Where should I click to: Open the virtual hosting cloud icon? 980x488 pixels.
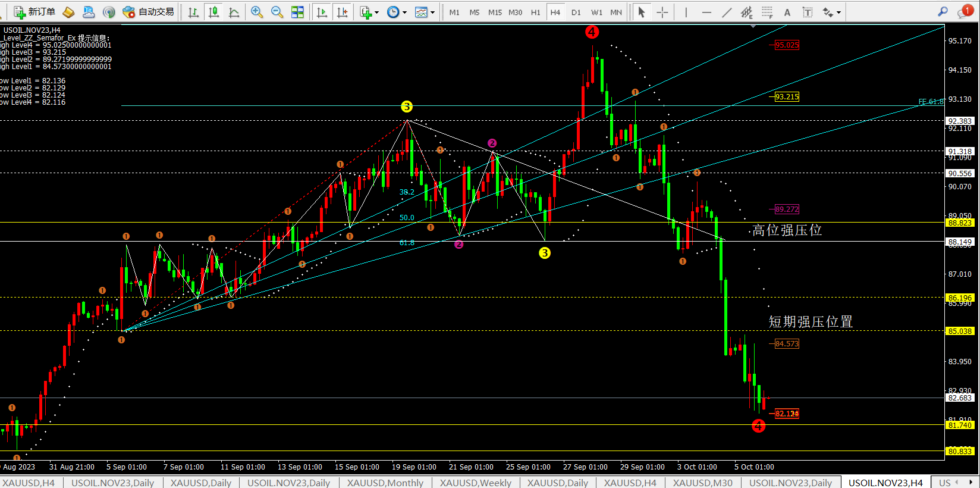(x=89, y=12)
